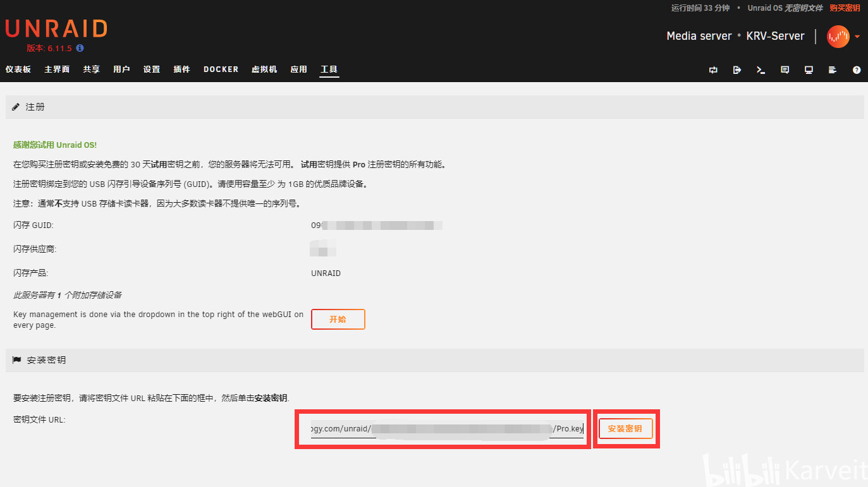
Task: Click the flag icon beside 安装密钥
Action: 16,359
